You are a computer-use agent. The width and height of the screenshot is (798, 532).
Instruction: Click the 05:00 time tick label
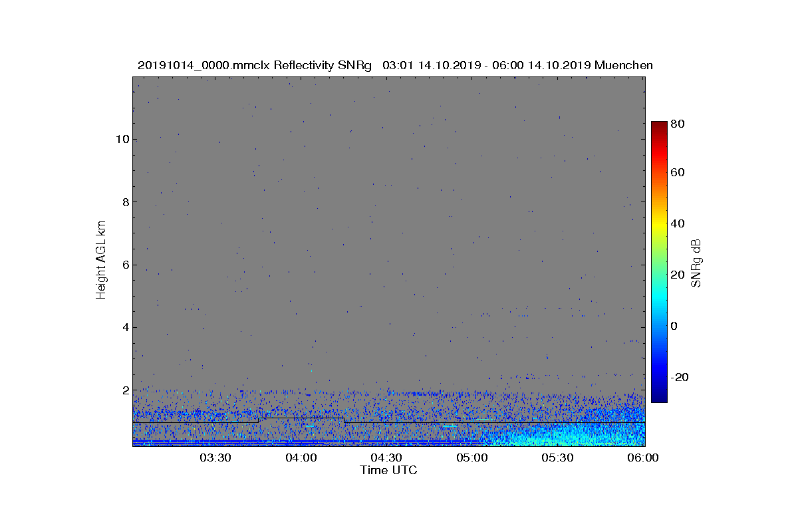coord(472,458)
